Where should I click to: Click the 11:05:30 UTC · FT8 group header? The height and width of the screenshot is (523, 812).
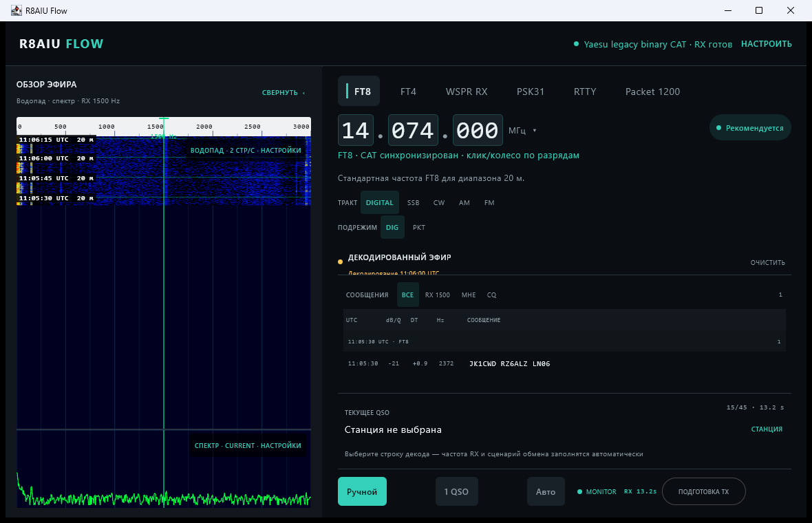[x=564, y=342]
